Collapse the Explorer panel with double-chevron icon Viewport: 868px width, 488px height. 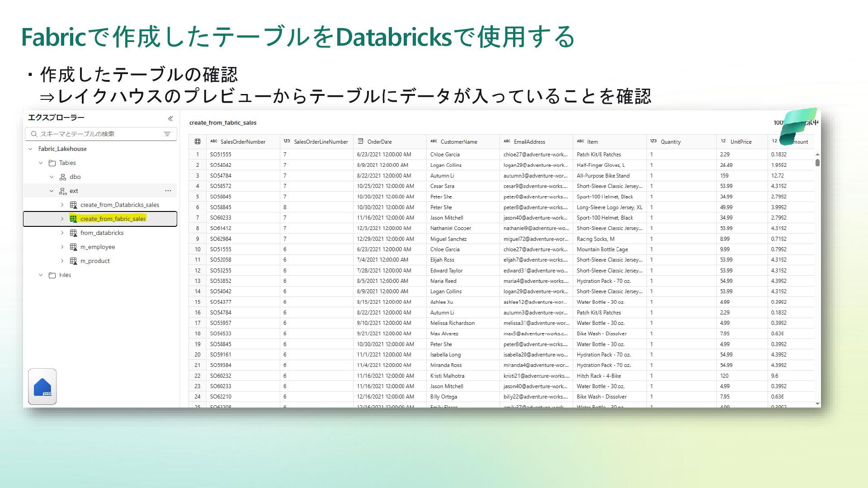pyautogui.click(x=170, y=118)
